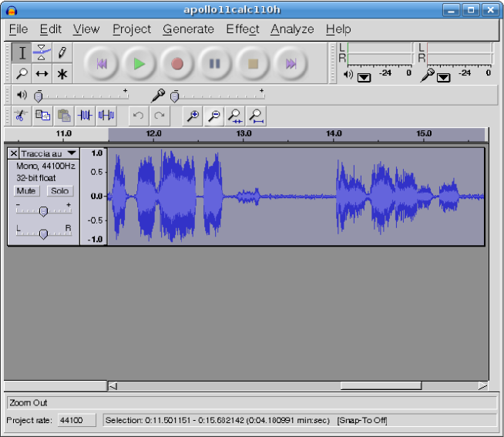
Task: Click the Trim outside selection icon
Action: pos(86,116)
